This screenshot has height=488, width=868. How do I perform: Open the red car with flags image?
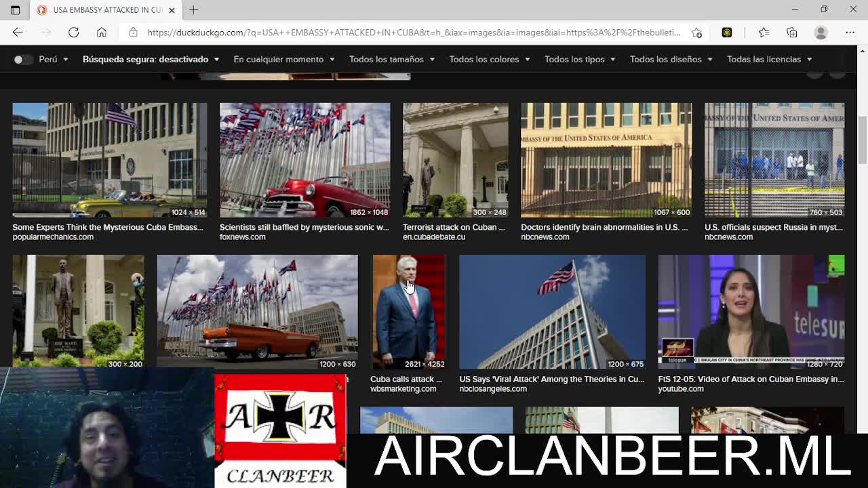(304, 160)
